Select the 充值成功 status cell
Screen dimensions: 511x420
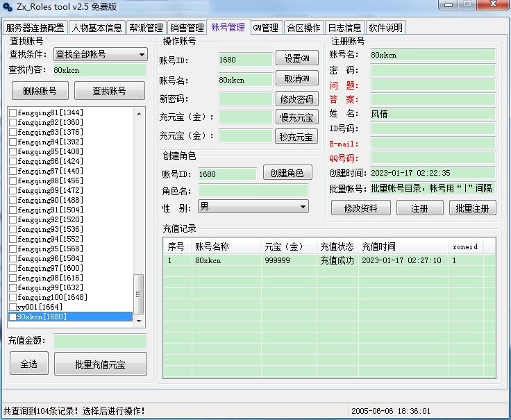(337, 260)
